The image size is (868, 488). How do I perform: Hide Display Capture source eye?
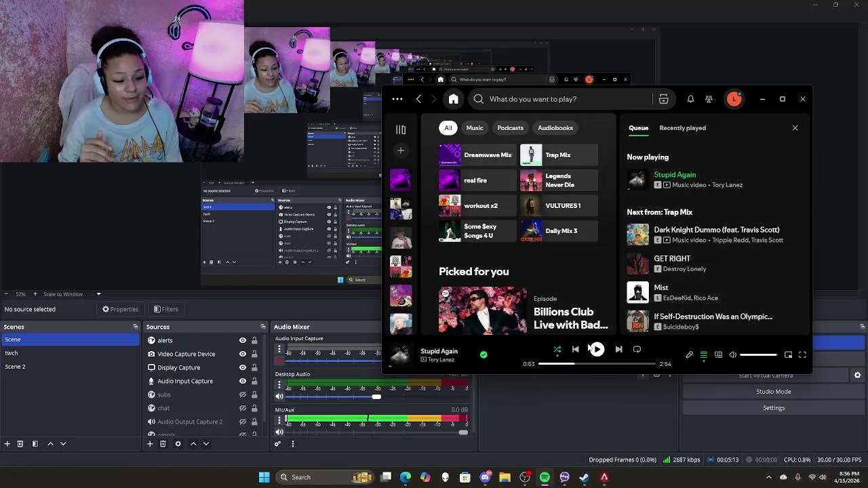pos(242,367)
